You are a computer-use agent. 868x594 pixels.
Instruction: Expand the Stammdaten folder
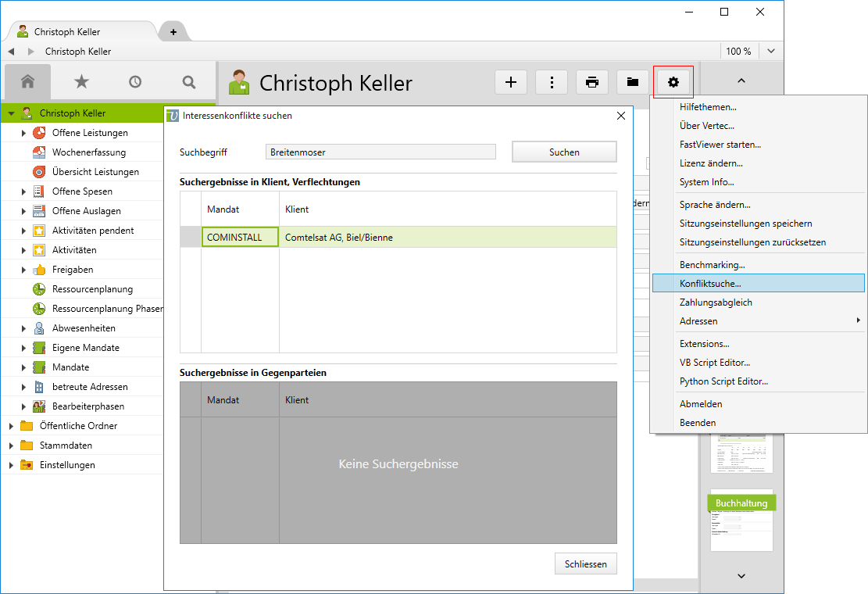point(11,445)
